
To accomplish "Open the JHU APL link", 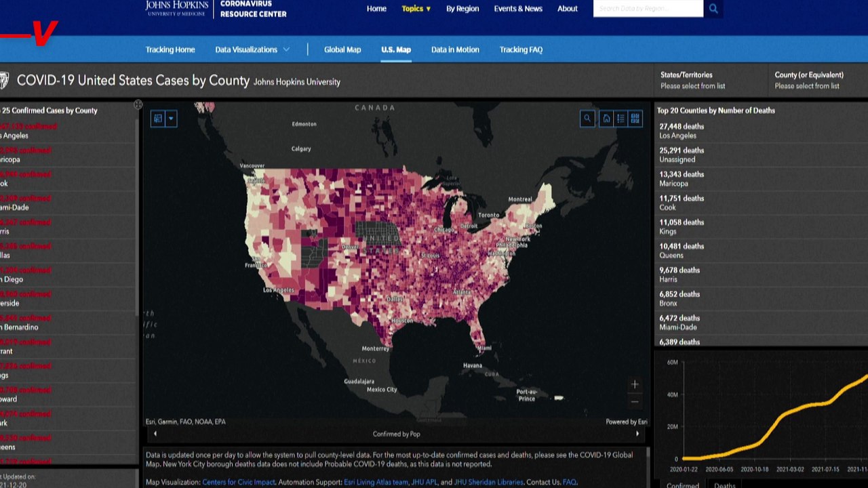I will (425, 482).
